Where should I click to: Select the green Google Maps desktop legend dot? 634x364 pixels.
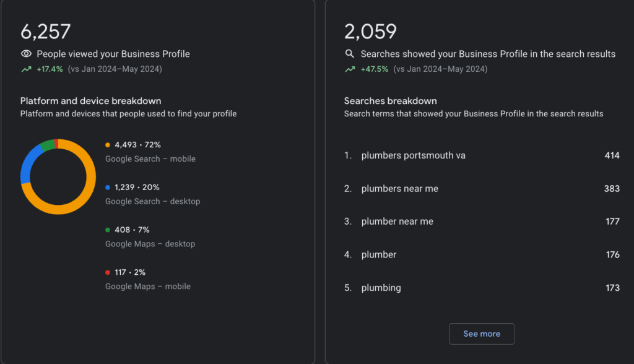click(x=108, y=230)
